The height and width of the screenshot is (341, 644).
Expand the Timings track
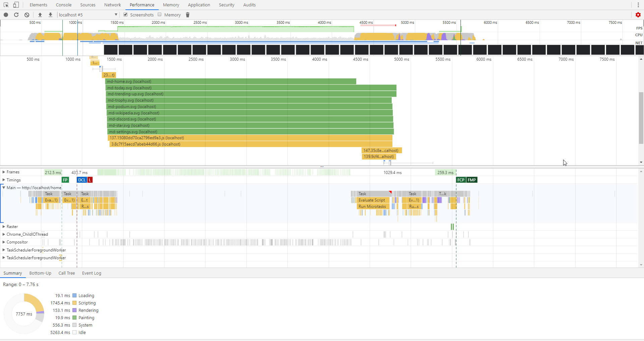[4, 180]
